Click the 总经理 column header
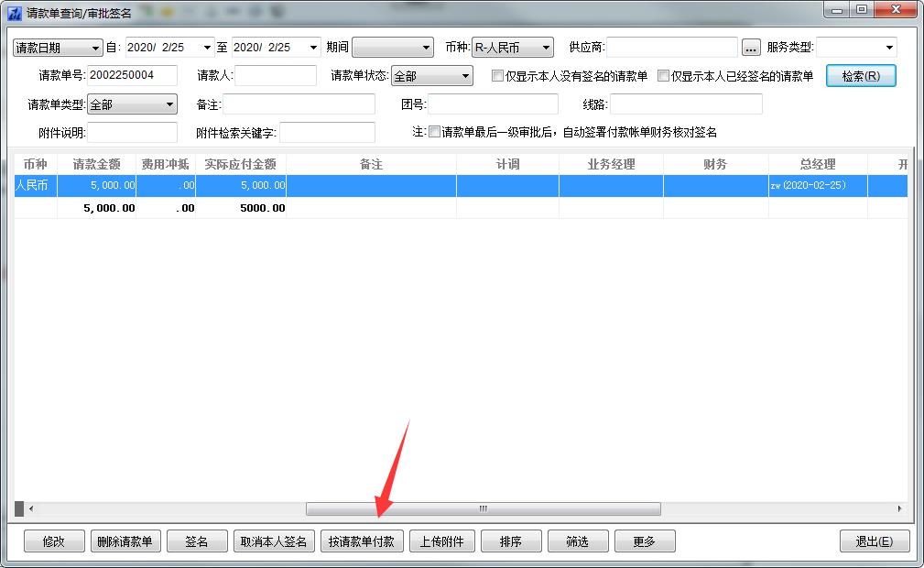 tap(817, 164)
